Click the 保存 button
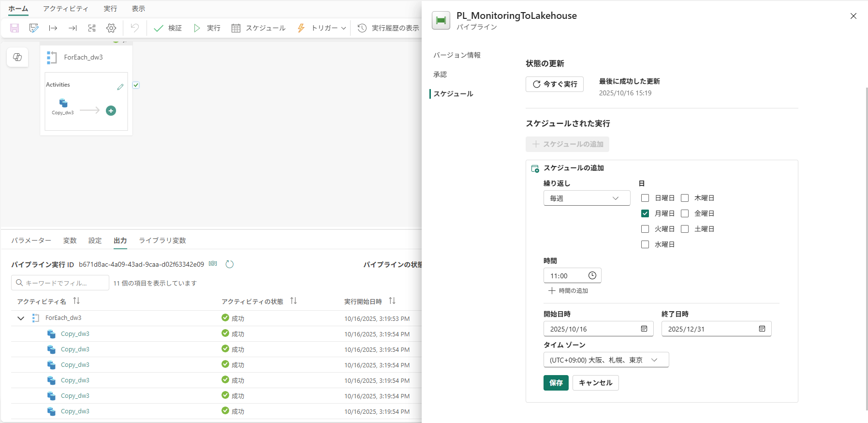Screen dimensions: 868x423 pos(556,383)
